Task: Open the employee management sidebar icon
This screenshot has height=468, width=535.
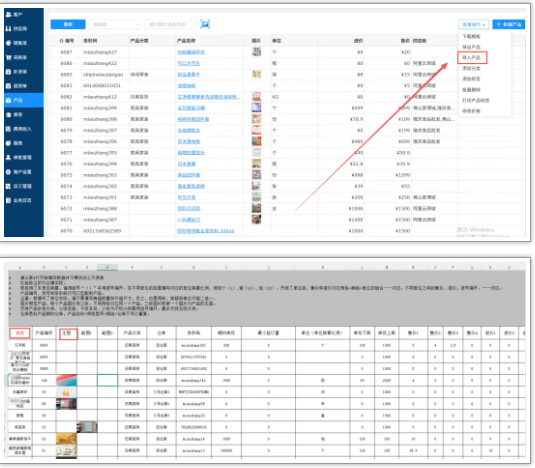Action: click(9, 186)
